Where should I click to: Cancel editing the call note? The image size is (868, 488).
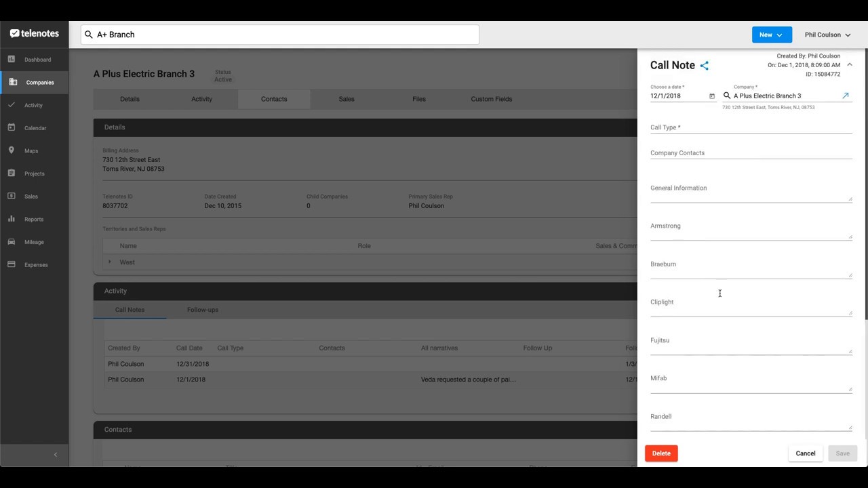coord(806,453)
